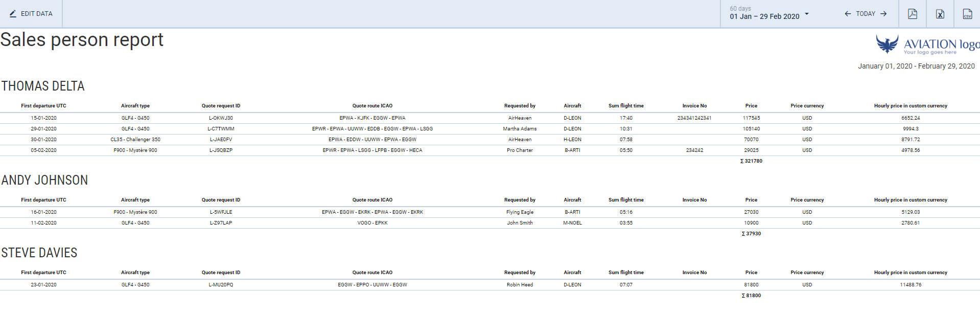Click flight time 03:55
This screenshot has width=980, height=312.
click(x=626, y=223)
